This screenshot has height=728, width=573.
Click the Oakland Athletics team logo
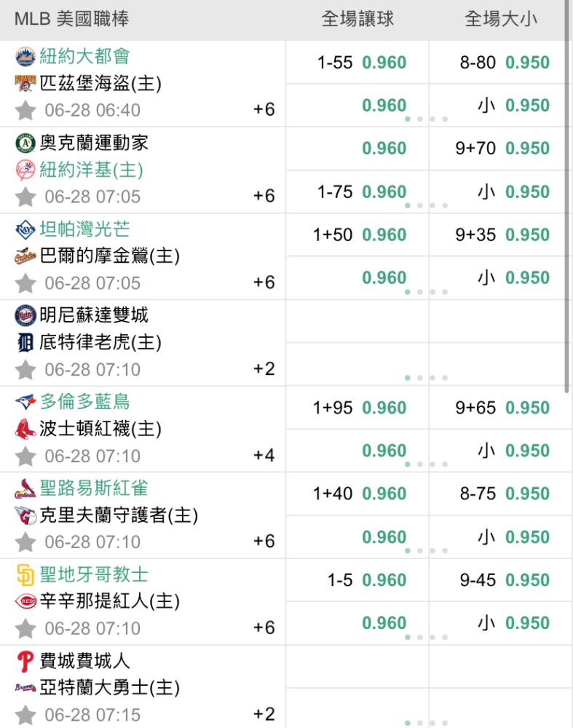pos(25,143)
